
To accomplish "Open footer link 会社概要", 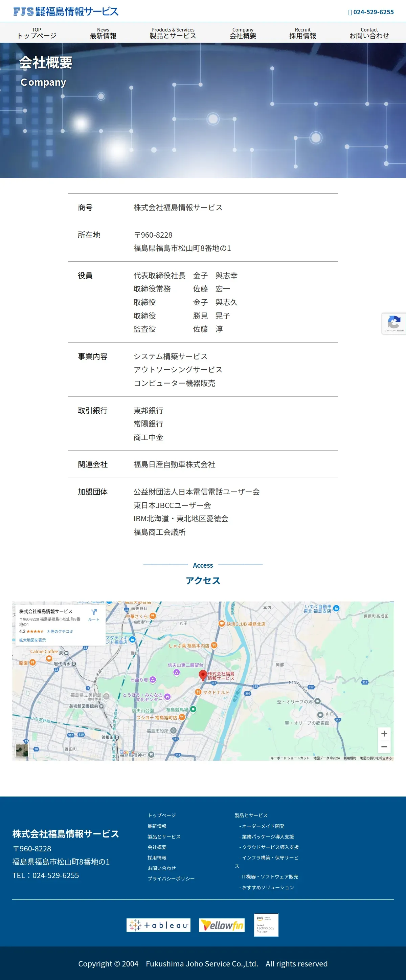I will tap(157, 847).
